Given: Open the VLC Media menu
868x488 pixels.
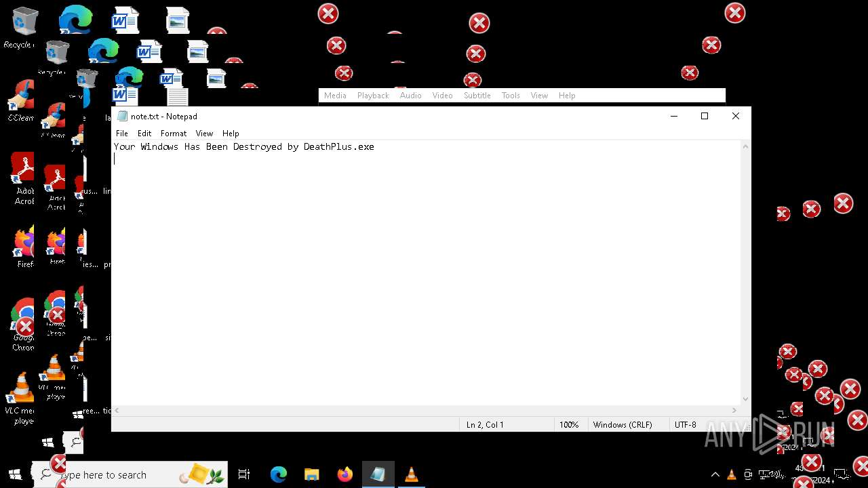Looking at the screenshot, I should [x=335, y=96].
